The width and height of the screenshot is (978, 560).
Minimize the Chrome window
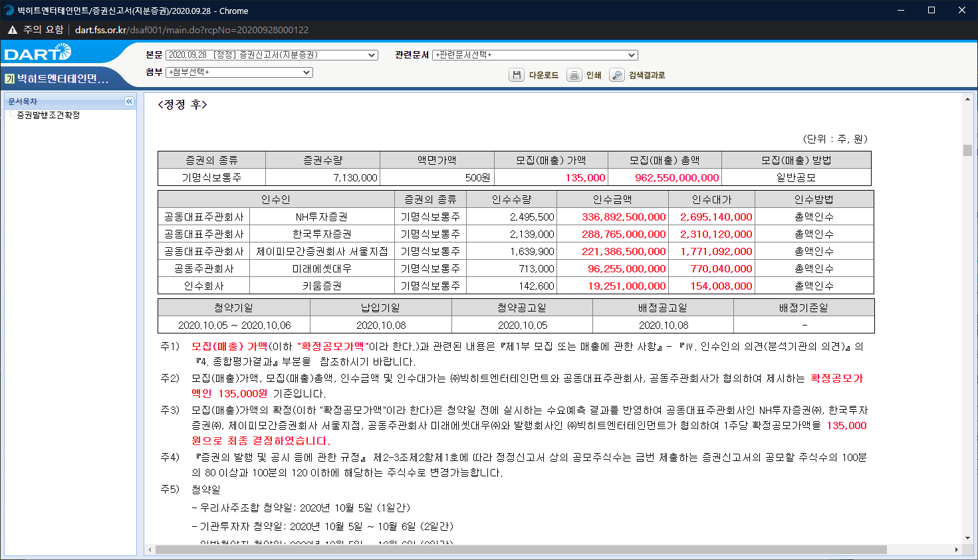click(901, 10)
